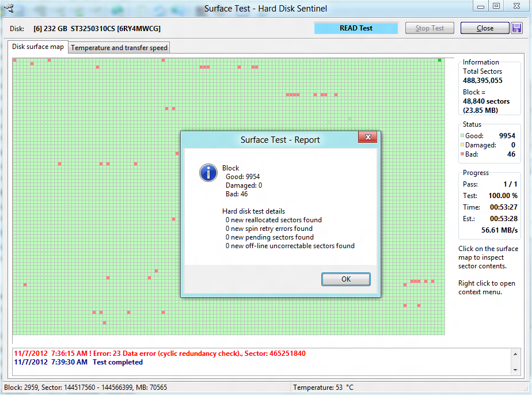
Task: Click '0 new reallocated sectors found' text
Action: [x=273, y=220]
